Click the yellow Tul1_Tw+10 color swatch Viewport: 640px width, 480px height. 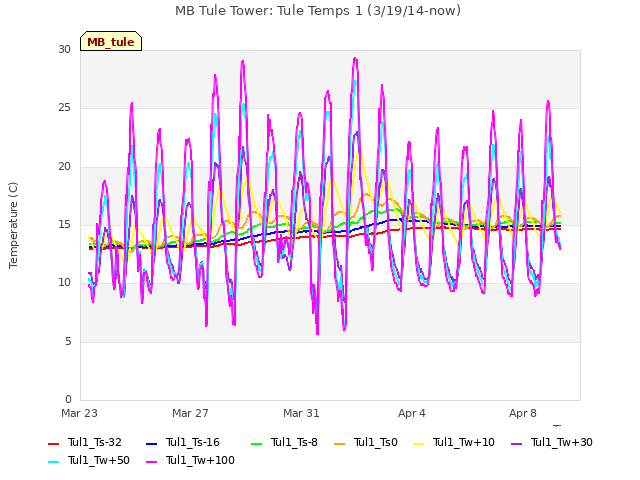[x=418, y=444]
